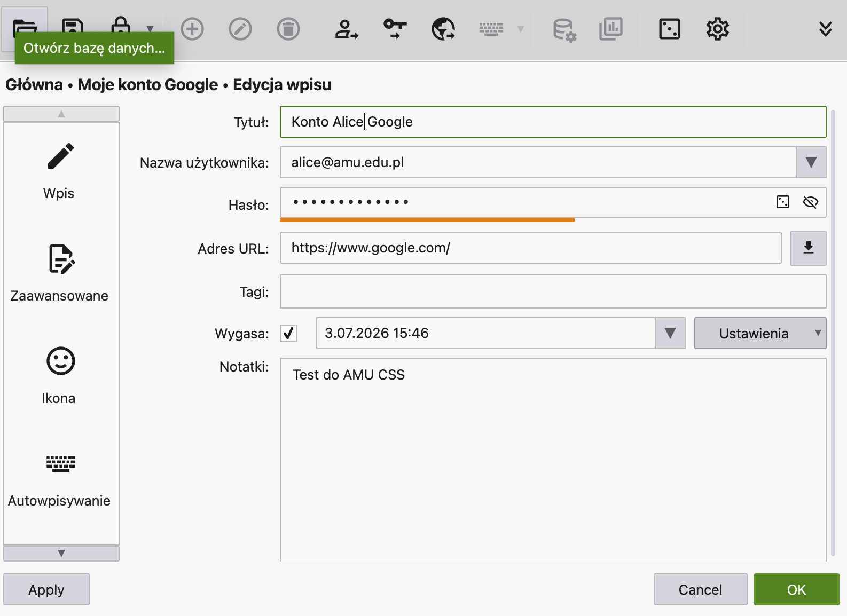
Task: Confirm changes with the OK button
Action: point(796,589)
